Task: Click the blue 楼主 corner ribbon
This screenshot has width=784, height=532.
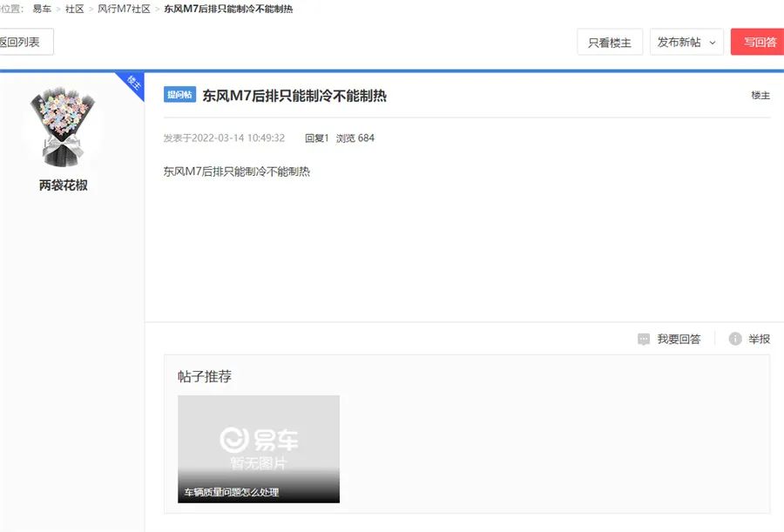Action: [132, 84]
